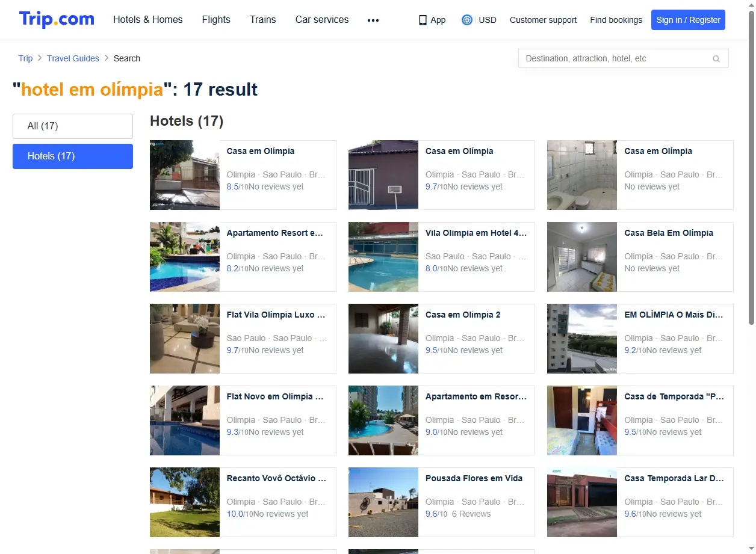Click the Hotels (17) section heading
This screenshot has height=554, width=756.
tap(187, 121)
